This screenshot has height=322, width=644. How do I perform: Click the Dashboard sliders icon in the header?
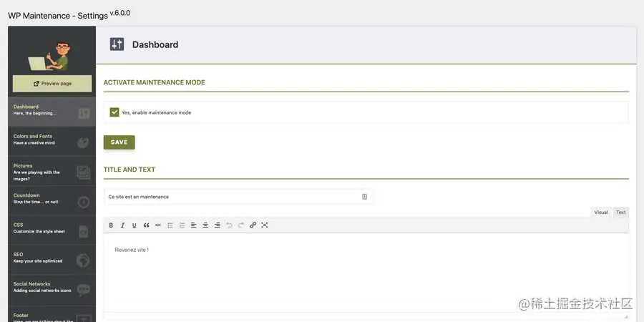coord(117,44)
